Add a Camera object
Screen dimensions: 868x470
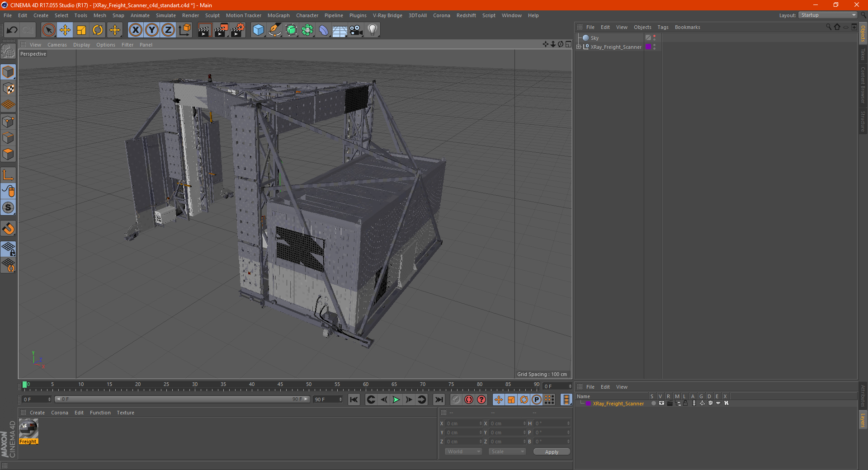[x=356, y=30]
